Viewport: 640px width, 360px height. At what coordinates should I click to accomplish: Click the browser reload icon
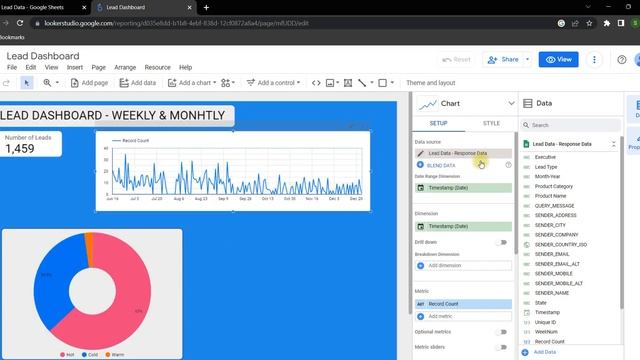[x=20, y=23]
